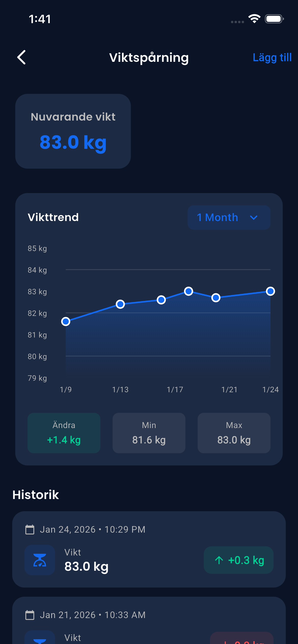The width and height of the screenshot is (298, 644).
Task: Open the 1 Month period dropdown
Action: pos(228,217)
